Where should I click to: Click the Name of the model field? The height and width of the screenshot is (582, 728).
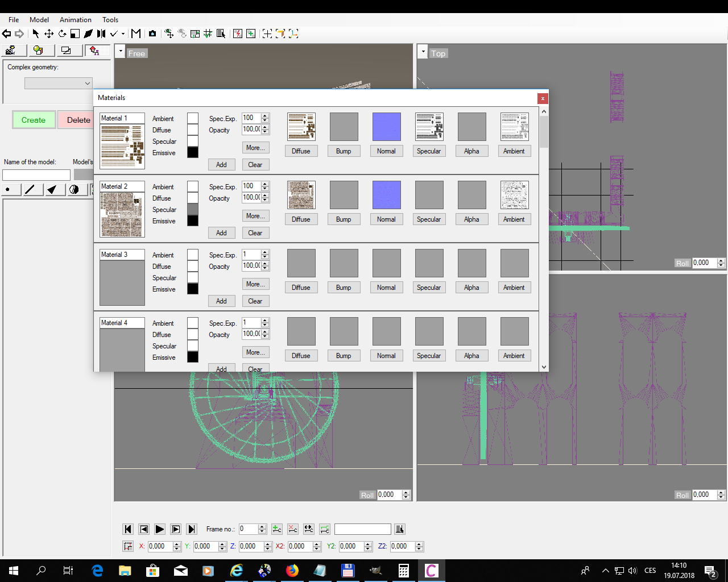pyautogui.click(x=36, y=175)
